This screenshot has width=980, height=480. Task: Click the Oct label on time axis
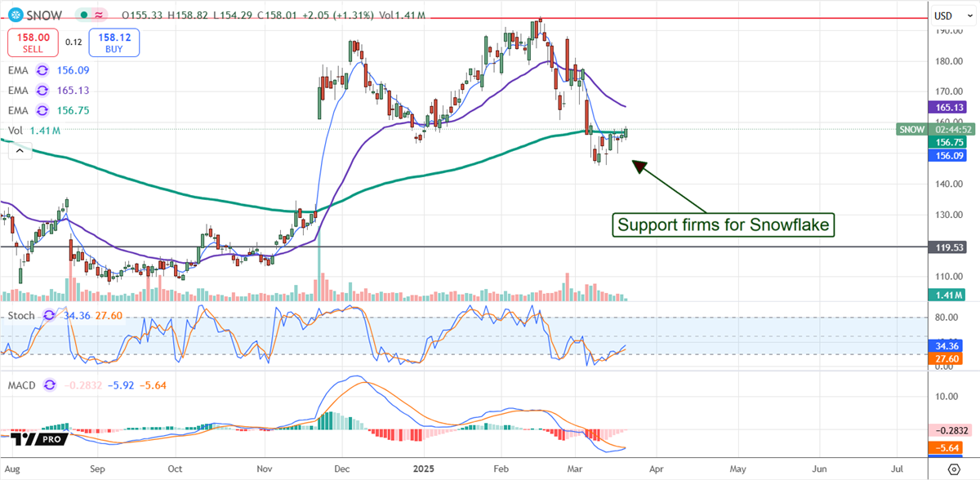coord(174,469)
